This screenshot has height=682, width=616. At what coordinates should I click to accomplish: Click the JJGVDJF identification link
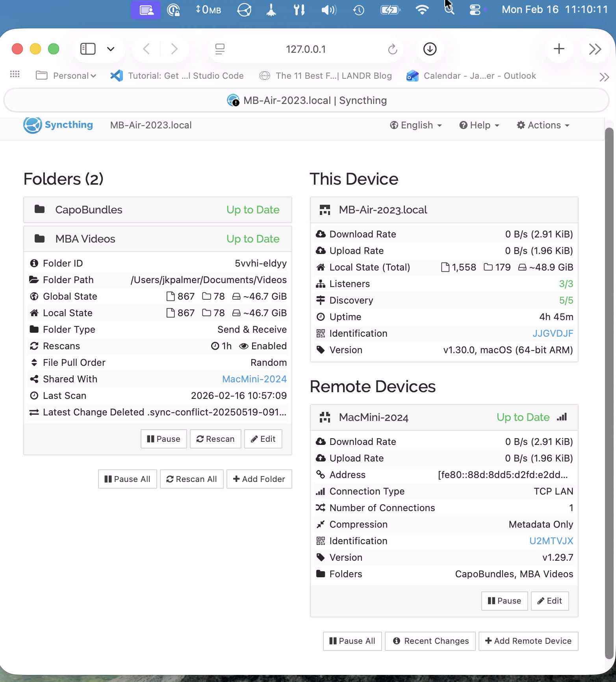coord(553,334)
